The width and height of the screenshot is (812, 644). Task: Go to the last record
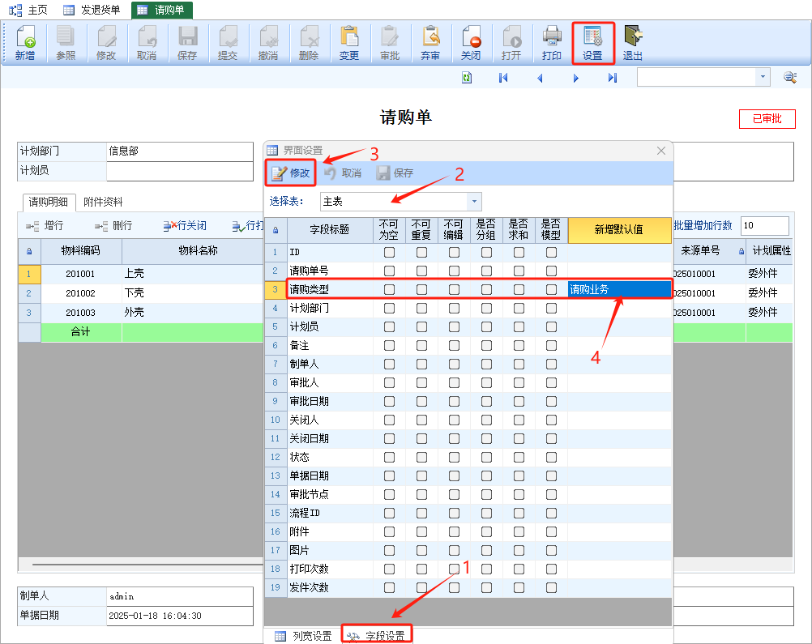(x=612, y=78)
